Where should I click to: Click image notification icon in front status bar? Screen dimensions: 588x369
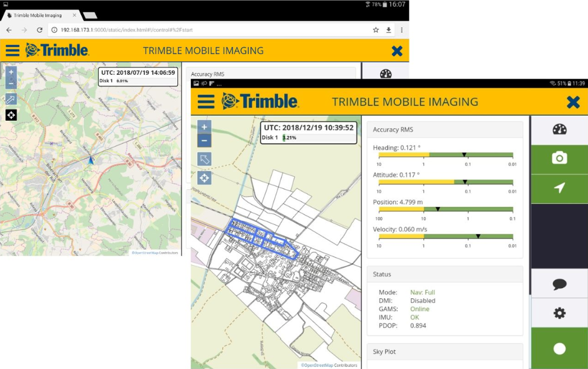coord(196,83)
